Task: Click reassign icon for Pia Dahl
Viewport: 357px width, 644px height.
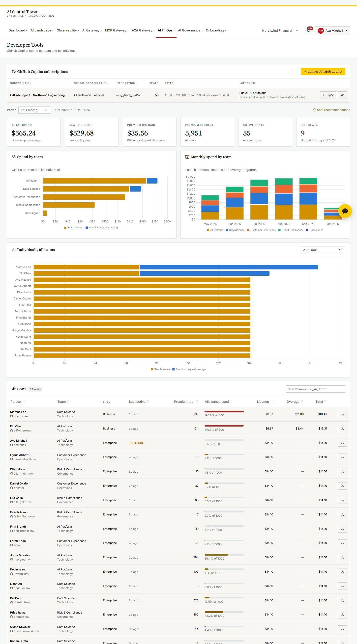Action: pyautogui.click(x=342, y=600)
